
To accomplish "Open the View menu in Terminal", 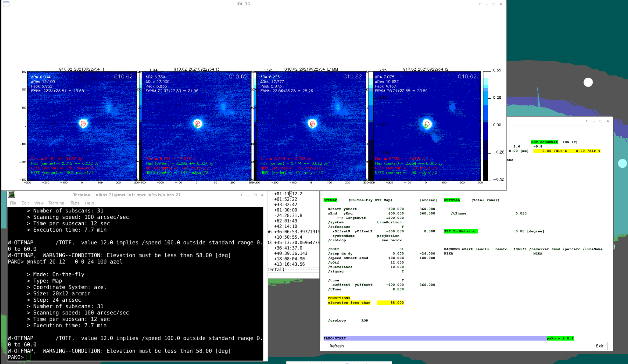I will click(x=39, y=203).
